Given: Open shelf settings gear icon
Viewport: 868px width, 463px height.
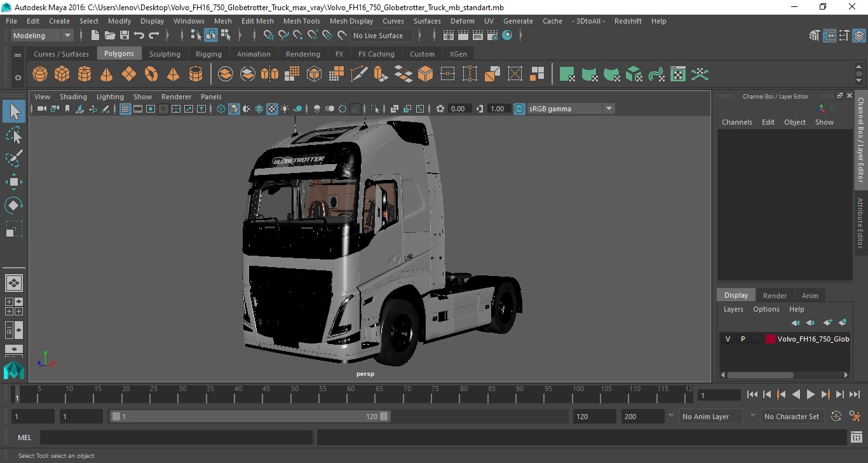Looking at the screenshot, I should tap(18, 78).
